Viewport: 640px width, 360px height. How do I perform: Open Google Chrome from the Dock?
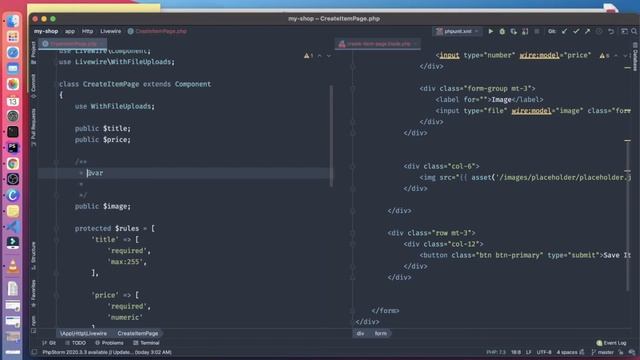(13, 164)
